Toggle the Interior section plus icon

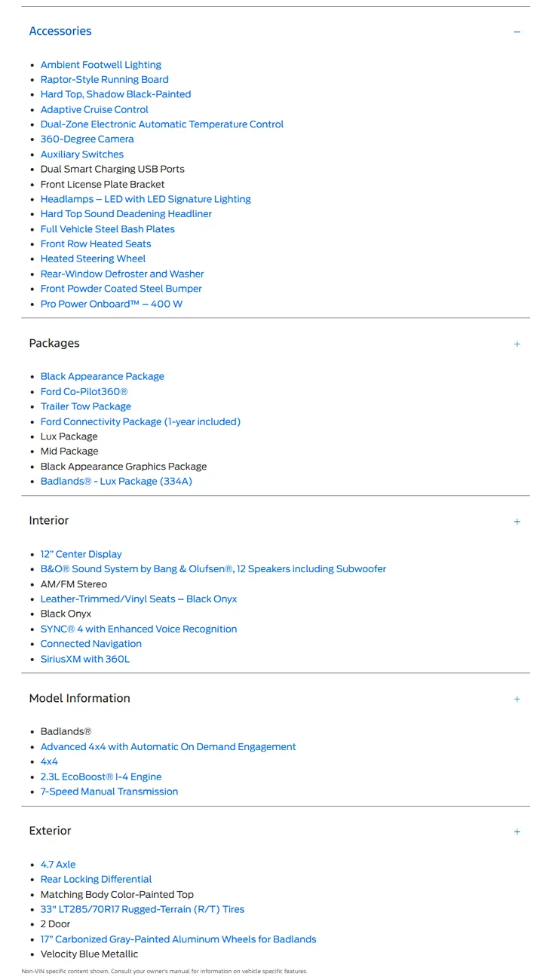[x=517, y=522]
